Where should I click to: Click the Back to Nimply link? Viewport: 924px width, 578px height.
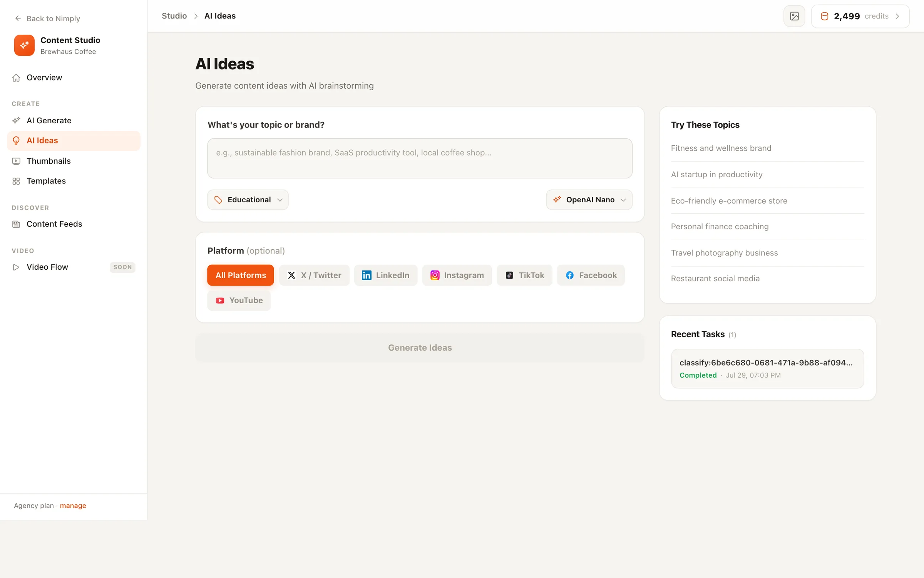tap(53, 18)
